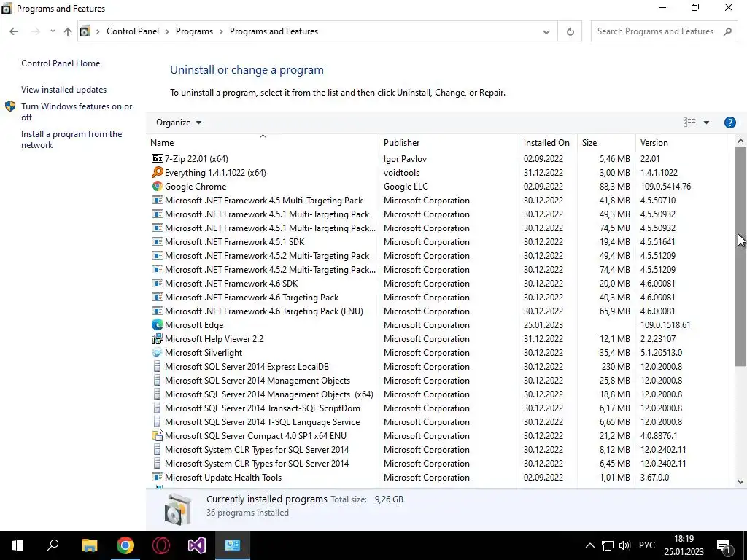Screen dimensions: 747x560
Task: Click the taskbar clock and date
Action: 684,545
